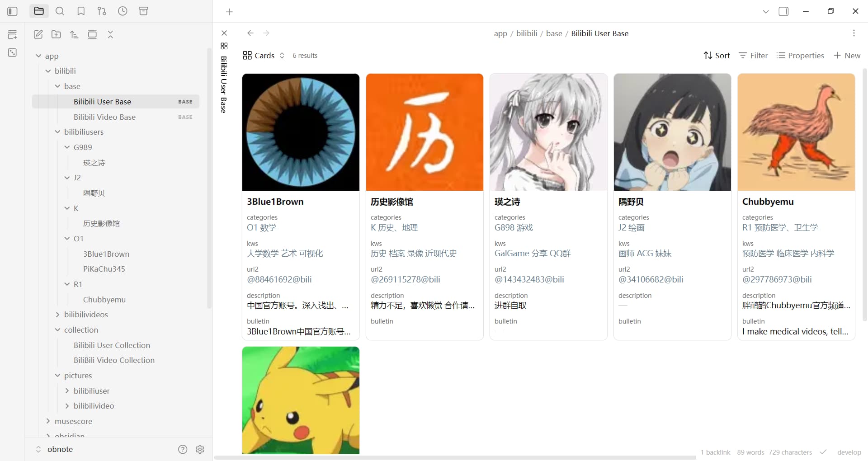
Task: Click the Filter button
Action: tap(753, 56)
